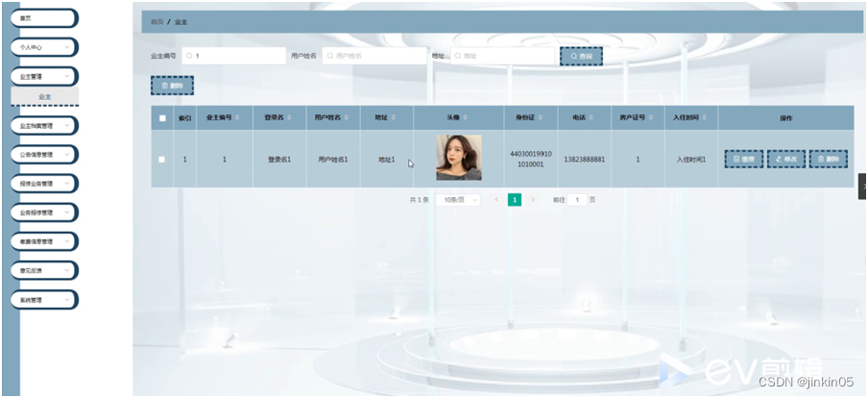Select page 1 in pagination
The height and width of the screenshot is (398, 868).
pyautogui.click(x=515, y=200)
